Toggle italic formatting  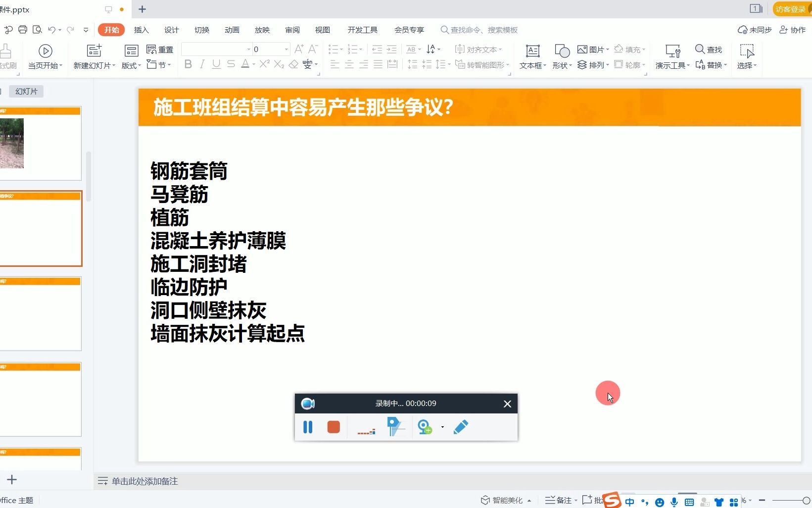[x=201, y=64]
